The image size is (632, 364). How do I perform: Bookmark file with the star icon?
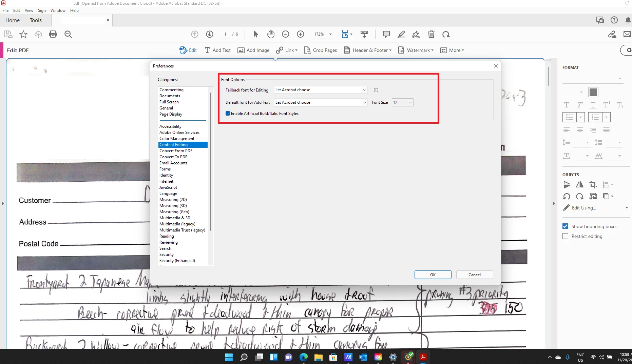tap(23, 34)
